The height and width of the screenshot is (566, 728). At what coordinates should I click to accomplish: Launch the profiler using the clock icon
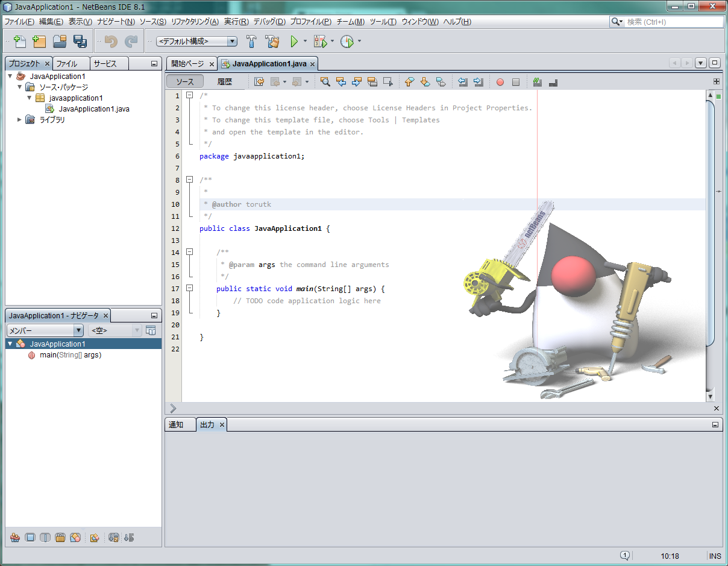tap(347, 42)
